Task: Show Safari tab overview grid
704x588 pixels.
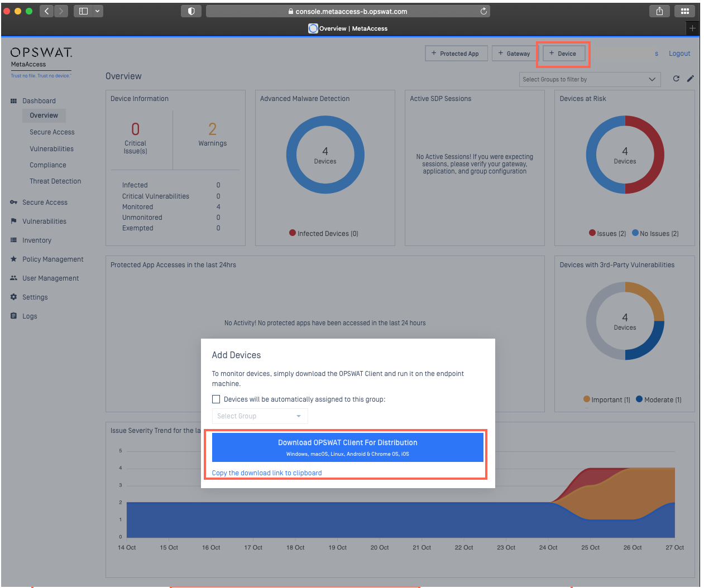Action: click(685, 11)
